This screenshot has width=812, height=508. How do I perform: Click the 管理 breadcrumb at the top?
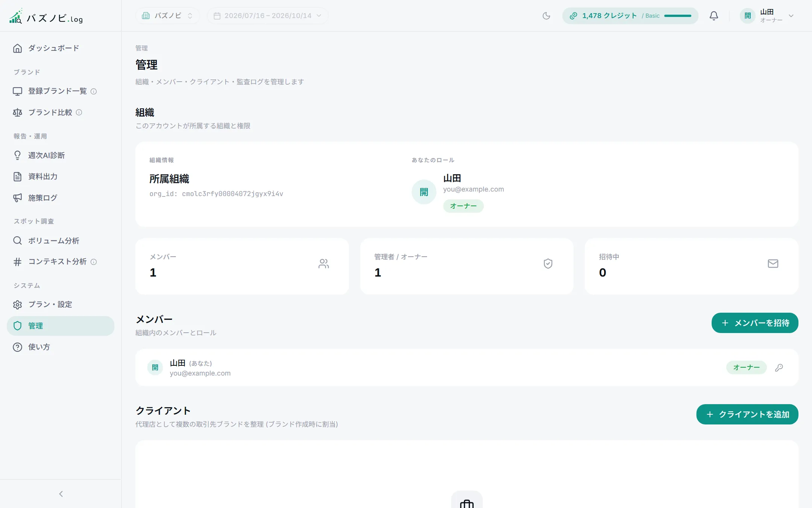141,48
